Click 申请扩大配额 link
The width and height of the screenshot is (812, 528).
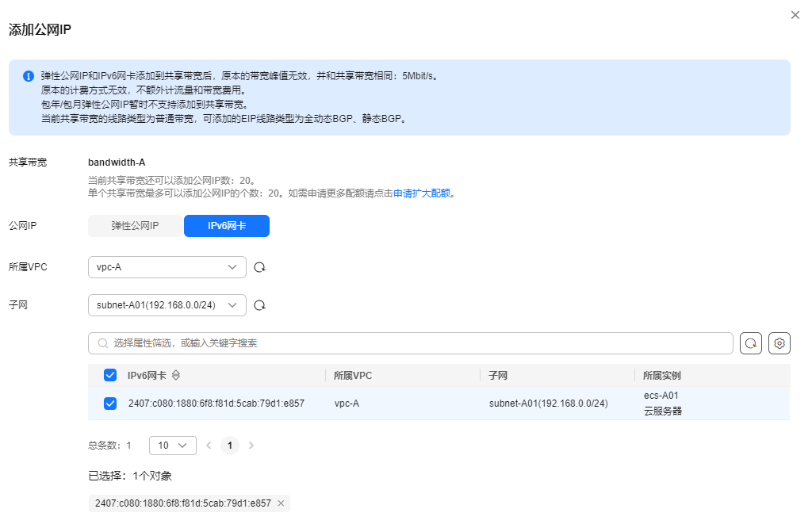point(422,193)
